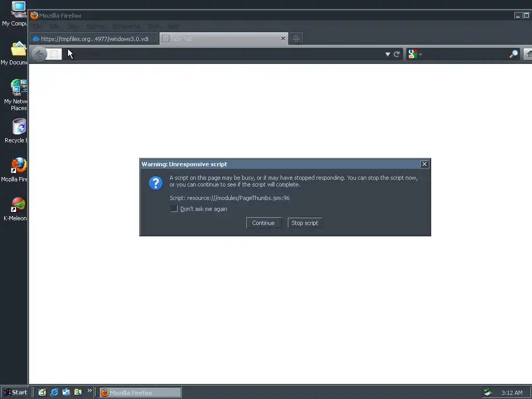Select the Recycle Bin desktop icon
The height and width of the screenshot is (399, 532).
[16, 131]
